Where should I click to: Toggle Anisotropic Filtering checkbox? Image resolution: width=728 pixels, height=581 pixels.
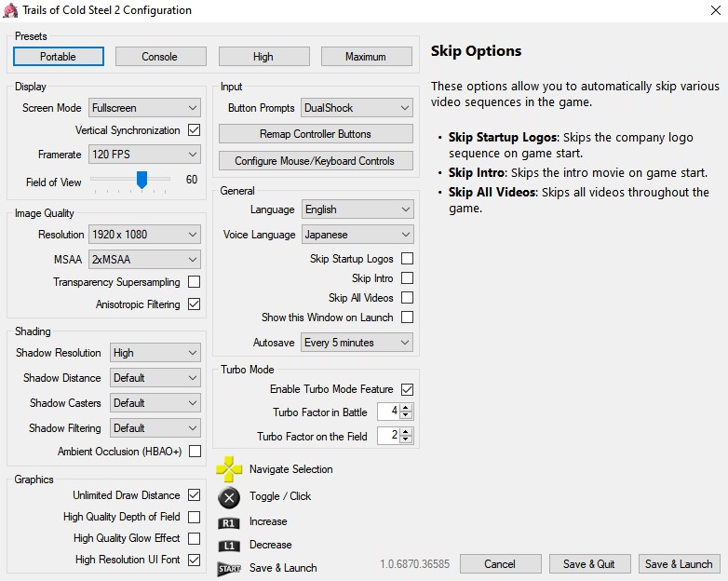[x=194, y=304]
